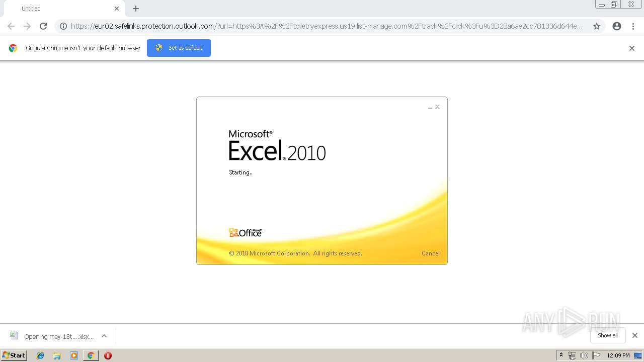This screenshot has height=362, width=644.
Task: Bookmark this page with the star icon
Action: pyautogui.click(x=597, y=26)
